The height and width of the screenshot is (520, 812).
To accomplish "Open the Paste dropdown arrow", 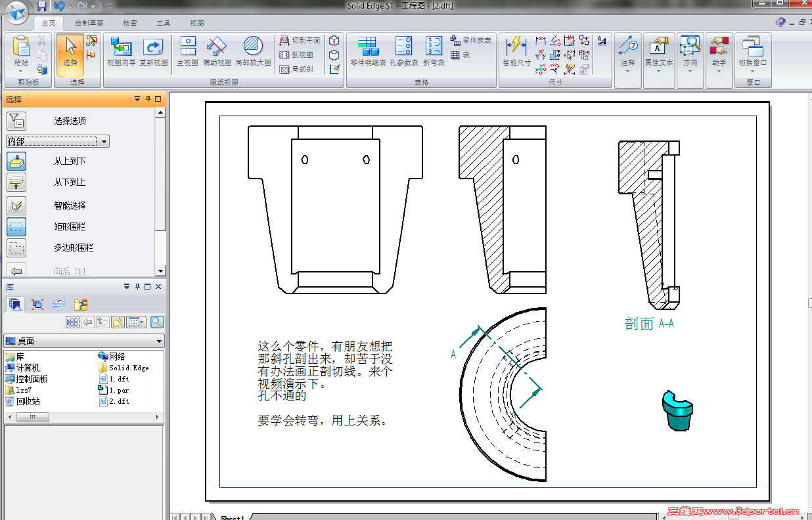I will 21,71.
